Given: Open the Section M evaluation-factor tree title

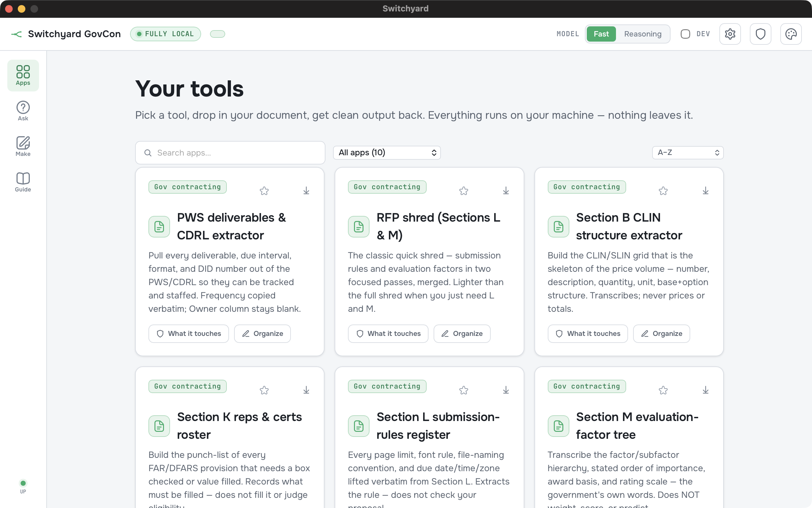Looking at the screenshot, I should tap(637, 426).
